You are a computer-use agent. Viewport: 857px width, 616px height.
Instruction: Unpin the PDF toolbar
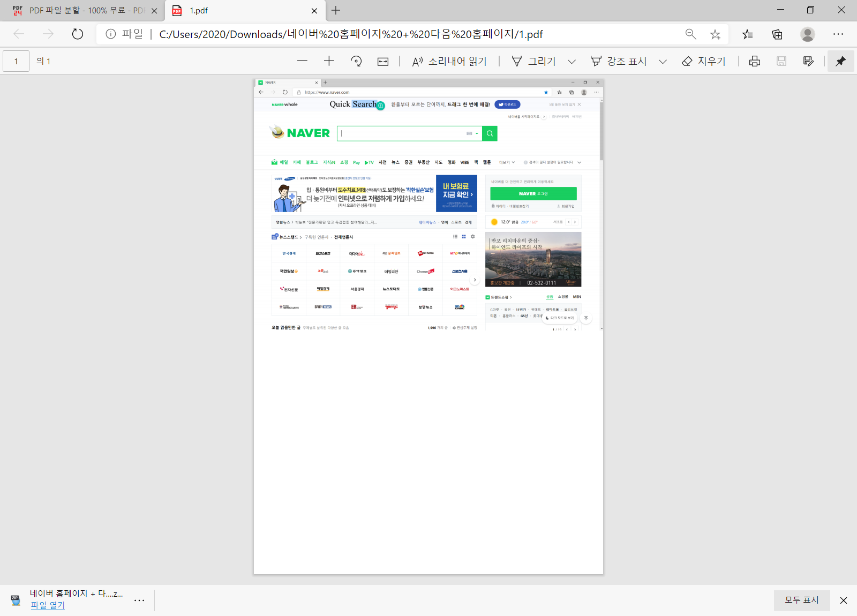pos(840,61)
